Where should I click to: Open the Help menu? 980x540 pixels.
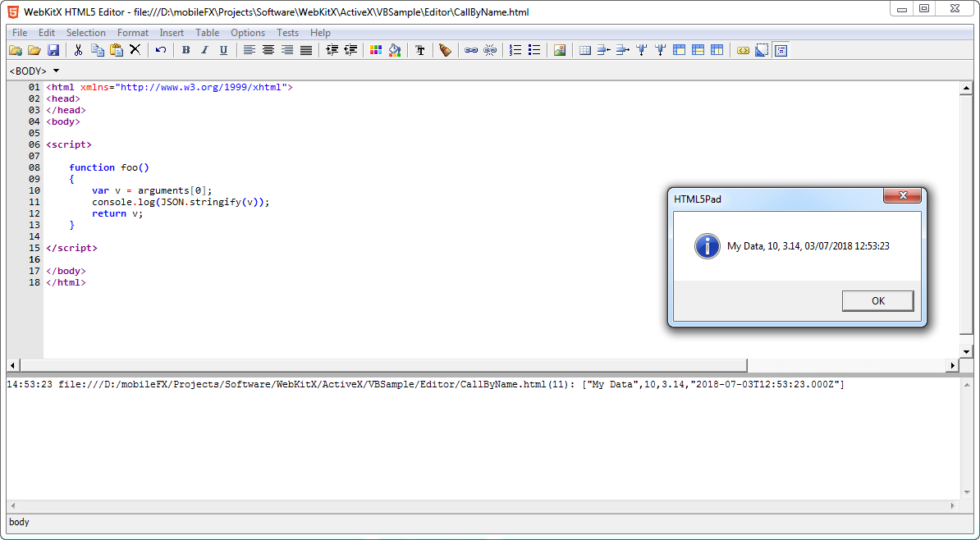point(321,33)
